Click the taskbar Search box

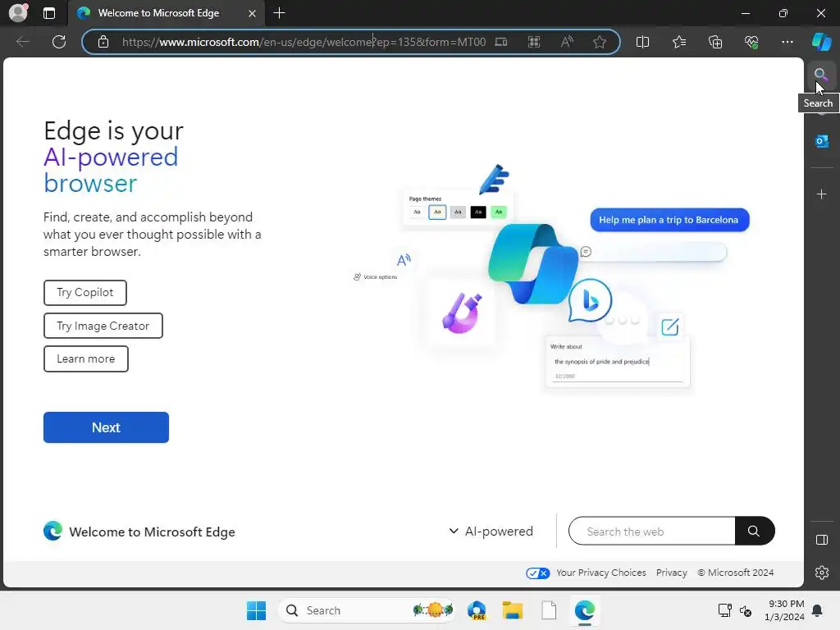tap(367, 610)
